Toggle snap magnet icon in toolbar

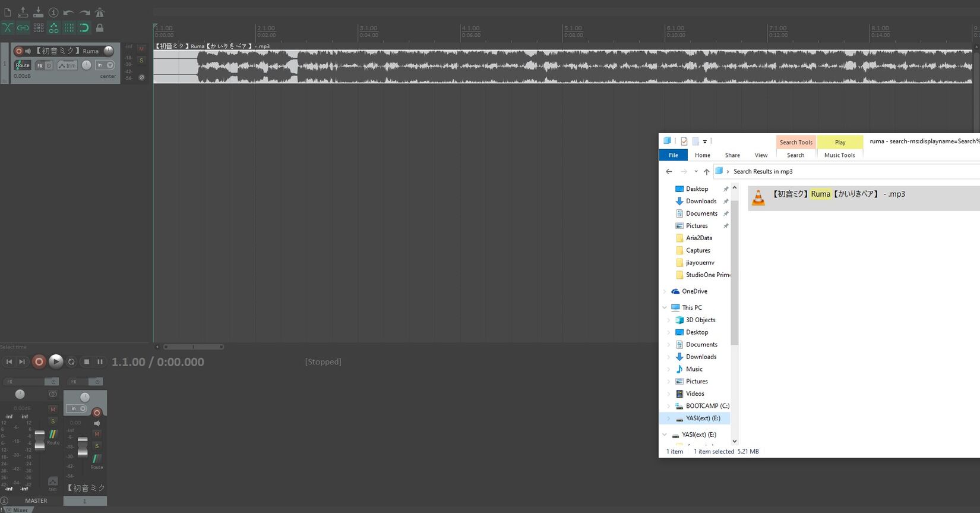tap(84, 27)
